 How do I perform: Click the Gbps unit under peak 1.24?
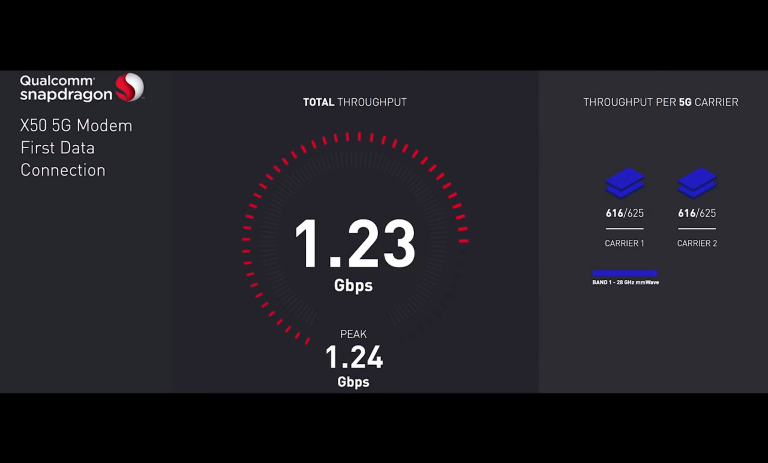click(354, 382)
